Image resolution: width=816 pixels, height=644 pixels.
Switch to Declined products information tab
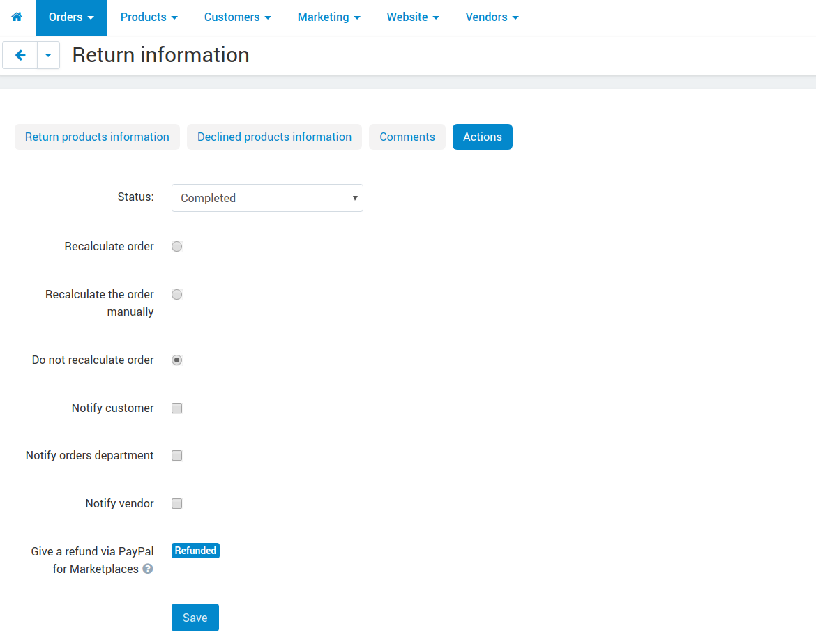click(x=274, y=137)
